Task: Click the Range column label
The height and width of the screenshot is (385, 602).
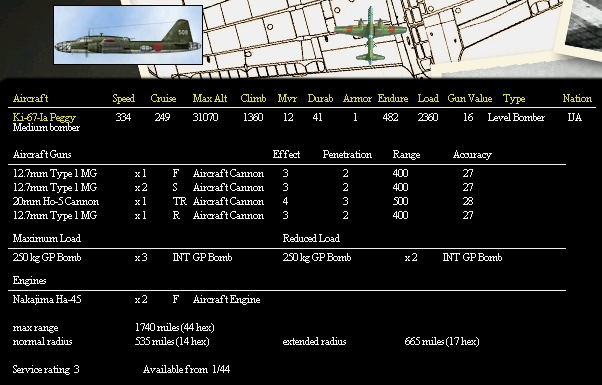Action: coord(406,155)
